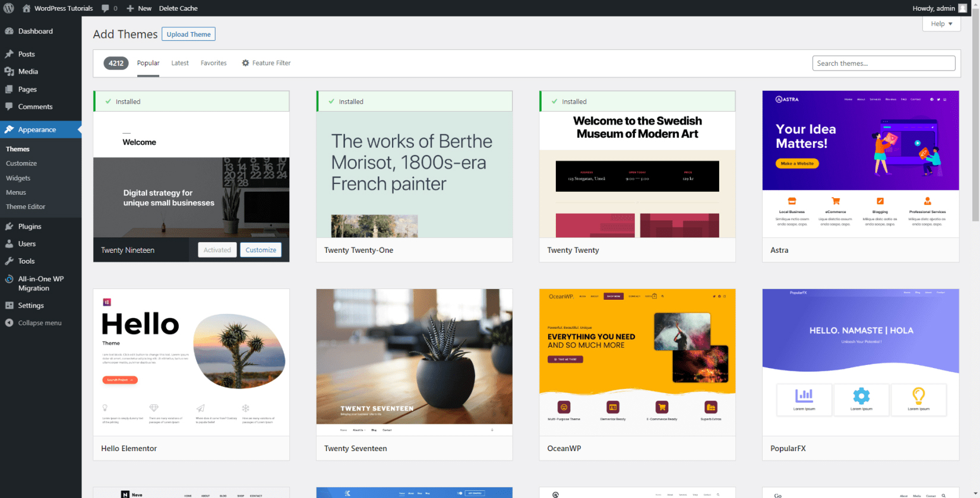Click the Dashboard gauge icon
The width and height of the screenshot is (980, 498).
click(x=9, y=31)
